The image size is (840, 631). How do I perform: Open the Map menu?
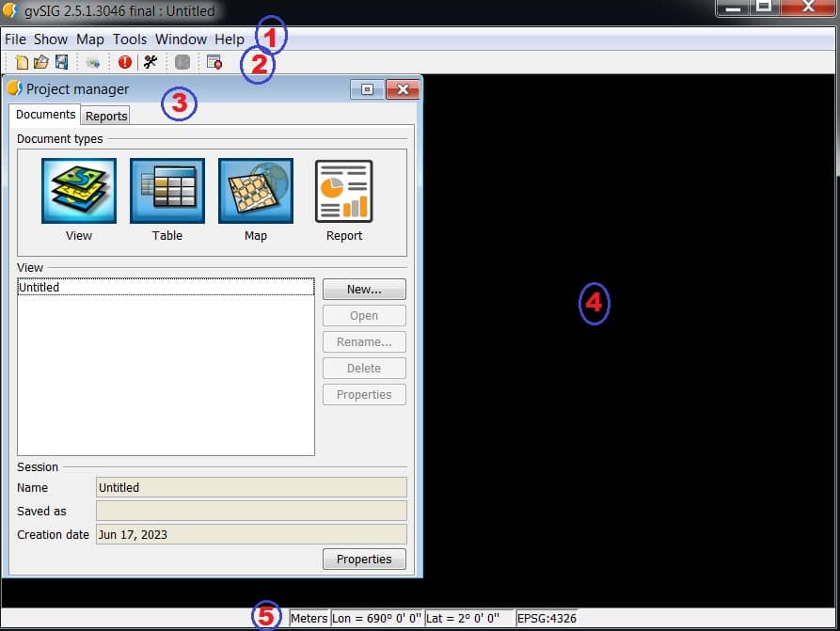click(x=90, y=39)
